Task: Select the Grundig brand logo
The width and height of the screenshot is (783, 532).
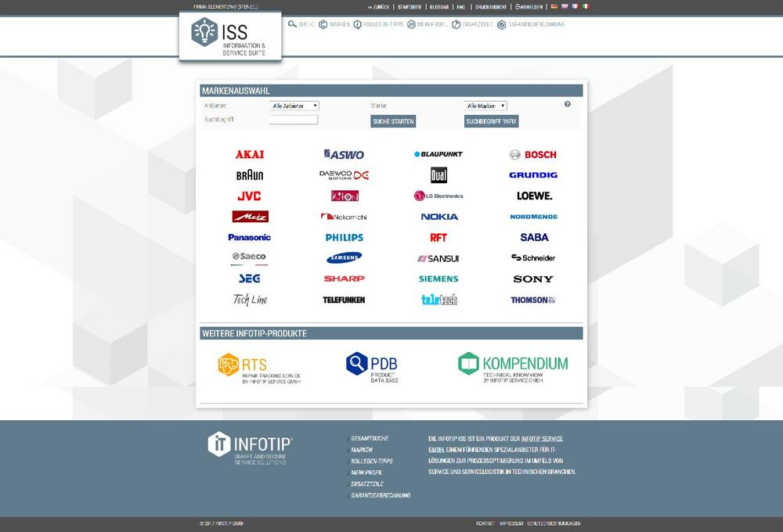Action: 533,175
